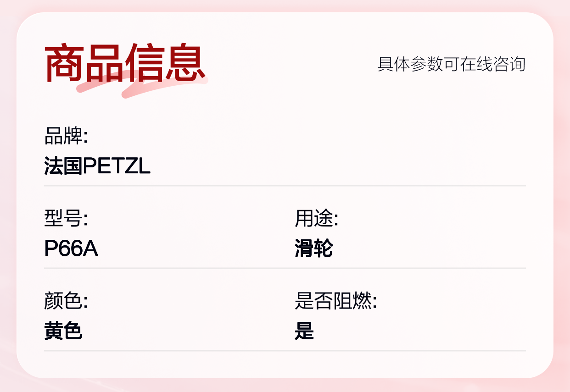Viewport: 570px width, 392px height.
Task: Click the divider line below the 黄色 row
Action: pos(285,351)
